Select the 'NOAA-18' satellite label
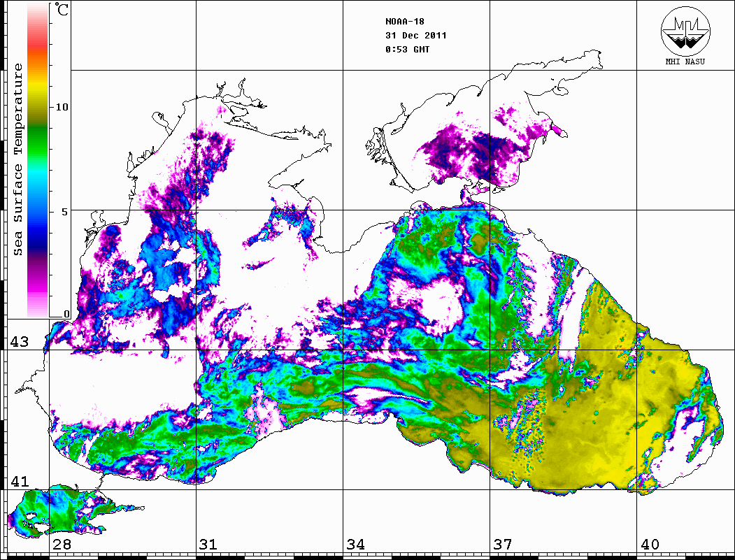735x560 pixels. [404, 22]
